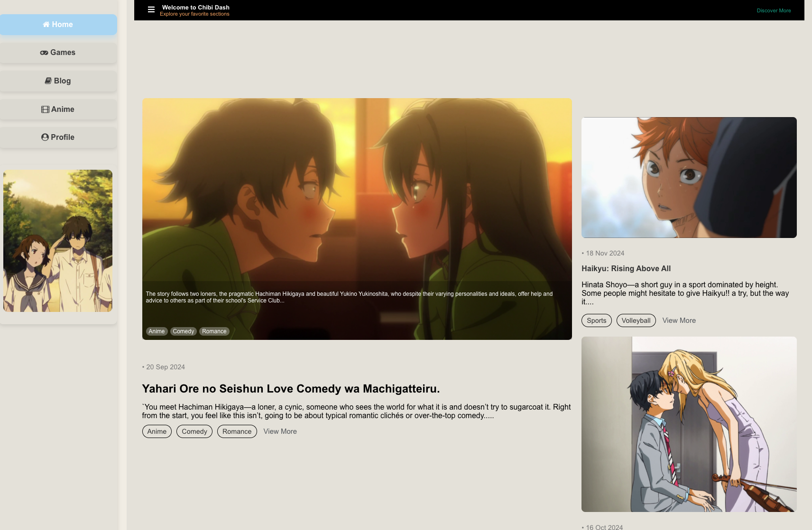Viewport: 812px width, 530px height.
Task: Click outlined Romance tag below article title
Action: (x=237, y=431)
